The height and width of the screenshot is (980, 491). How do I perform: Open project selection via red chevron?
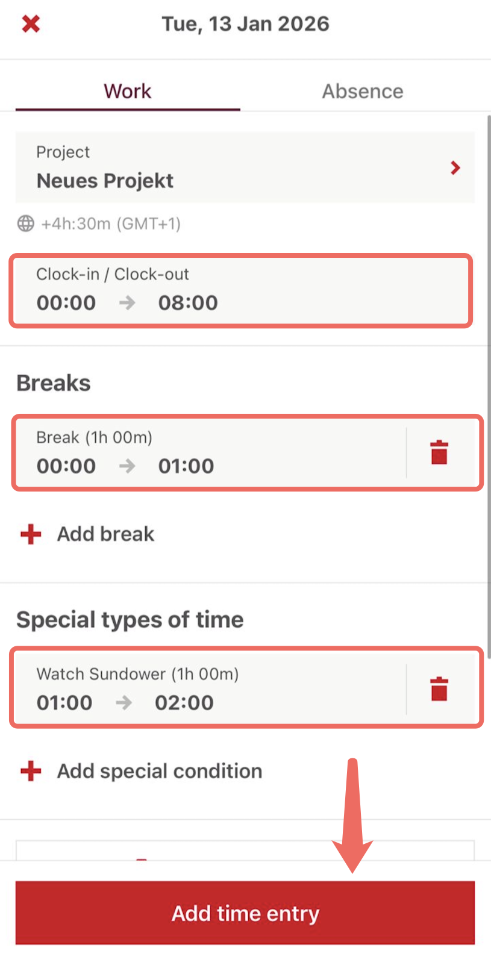pos(455,168)
